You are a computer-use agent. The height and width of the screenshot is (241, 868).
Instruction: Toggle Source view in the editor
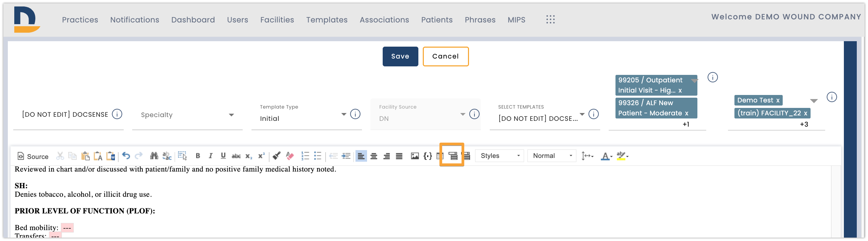[x=33, y=156]
